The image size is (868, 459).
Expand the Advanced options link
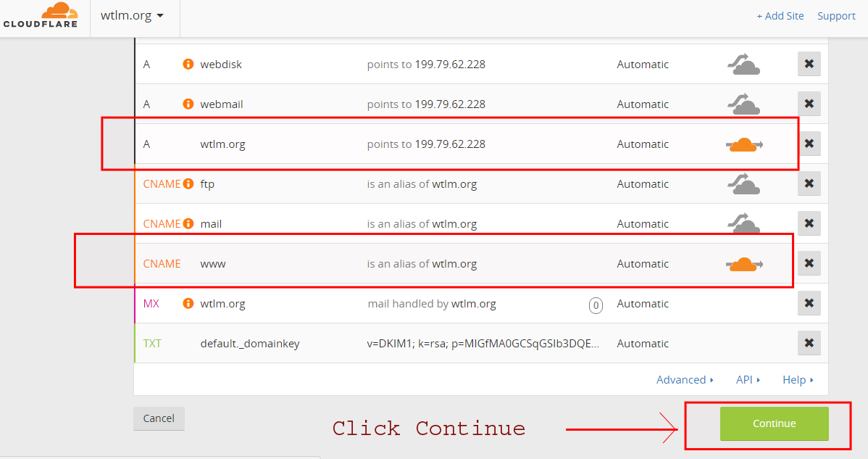click(685, 380)
